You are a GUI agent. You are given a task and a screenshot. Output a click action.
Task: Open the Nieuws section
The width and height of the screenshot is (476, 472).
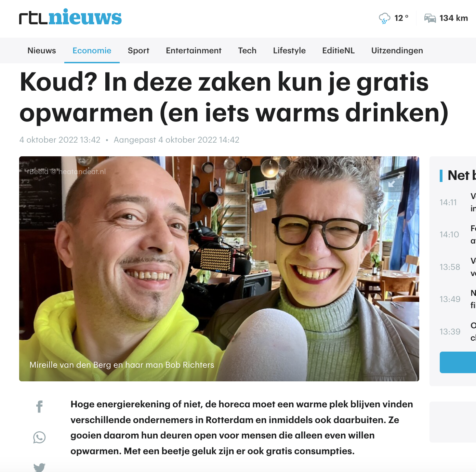coord(42,51)
